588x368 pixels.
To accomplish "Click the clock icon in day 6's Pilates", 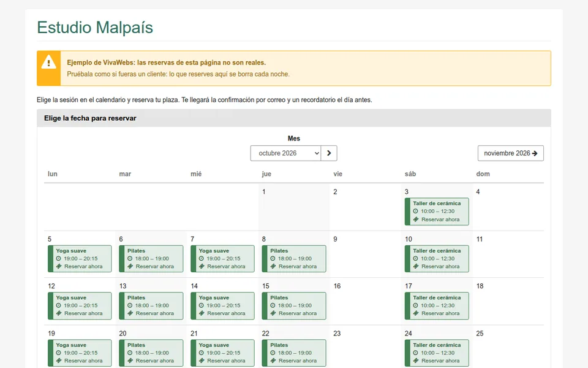I will point(130,258).
